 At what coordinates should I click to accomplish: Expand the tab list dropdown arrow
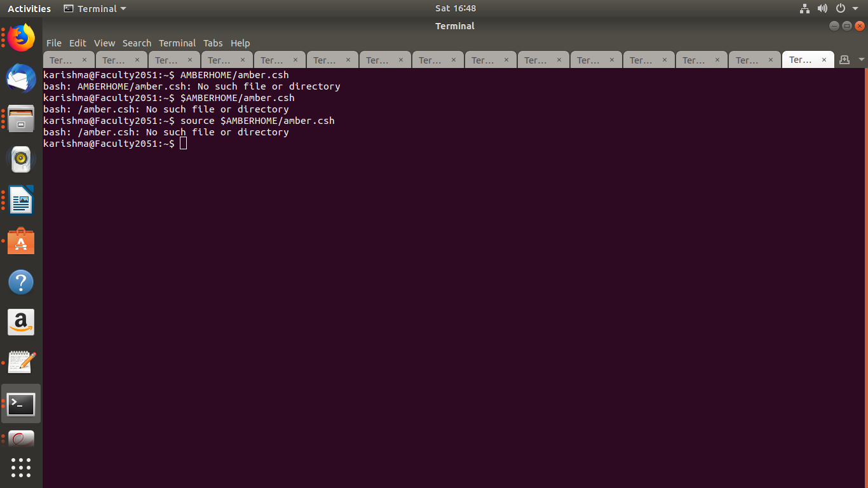pos(862,60)
